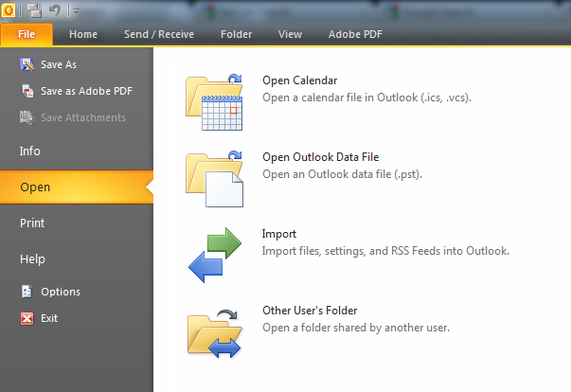The height and width of the screenshot is (392, 571).
Task: Select the Save Attachments entry
Action: tap(83, 117)
